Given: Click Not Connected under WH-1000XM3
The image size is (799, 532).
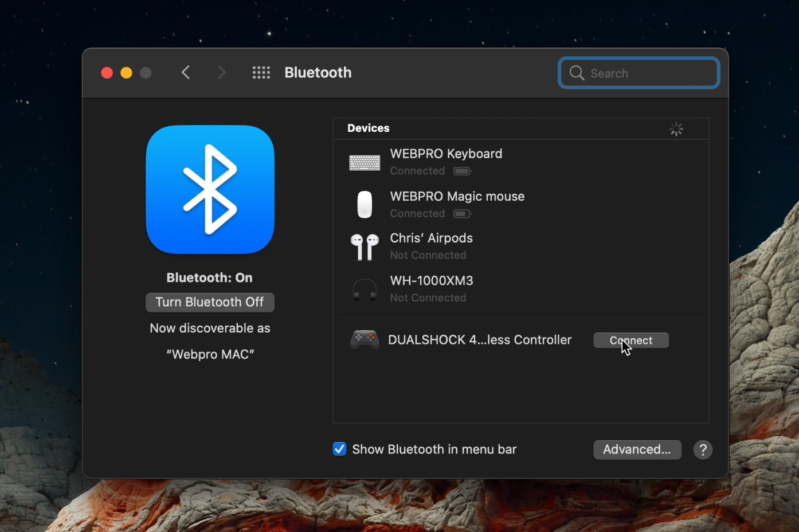Looking at the screenshot, I should pyautogui.click(x=428, y=298).
